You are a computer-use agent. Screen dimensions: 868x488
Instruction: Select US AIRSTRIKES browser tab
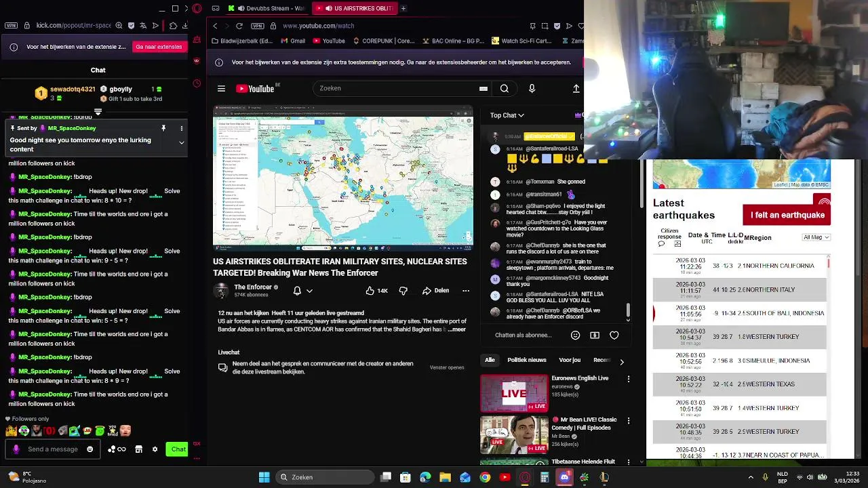click(354, 8)
